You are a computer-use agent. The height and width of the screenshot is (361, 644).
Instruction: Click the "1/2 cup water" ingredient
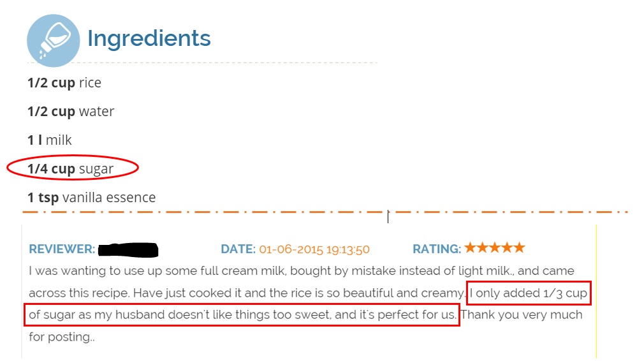point(70,112)
